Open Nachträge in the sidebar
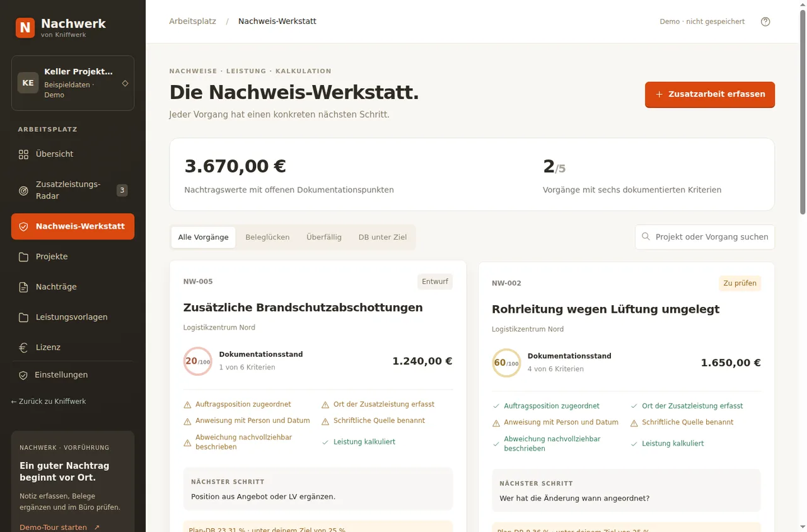Viewport: 807px width, 532px height. click(x=73, y=287)
